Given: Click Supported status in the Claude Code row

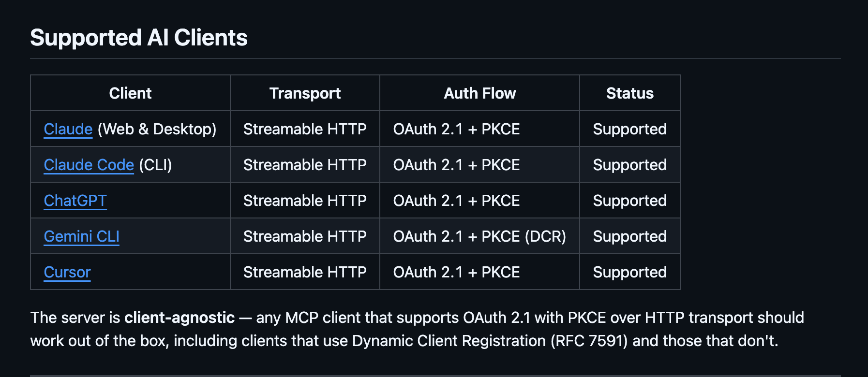Looking at the screenshot, I should point(629,165).
